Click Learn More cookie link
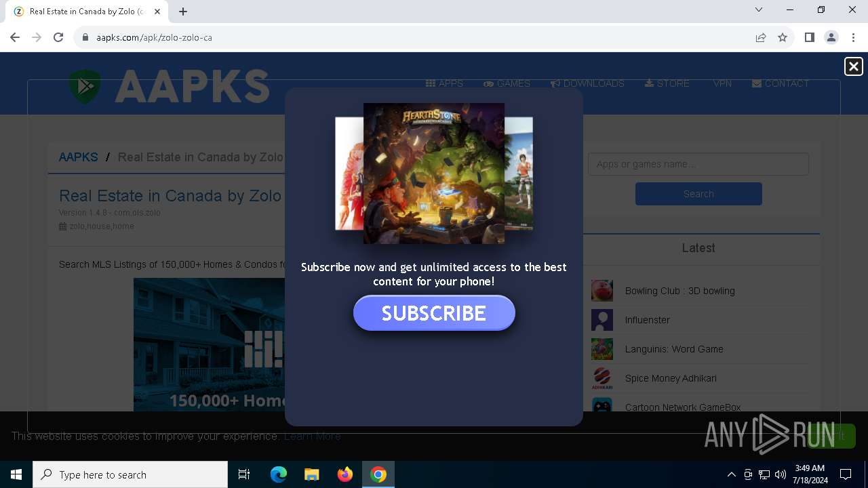The width and height of the screenshot is (868, 488). 313,436
